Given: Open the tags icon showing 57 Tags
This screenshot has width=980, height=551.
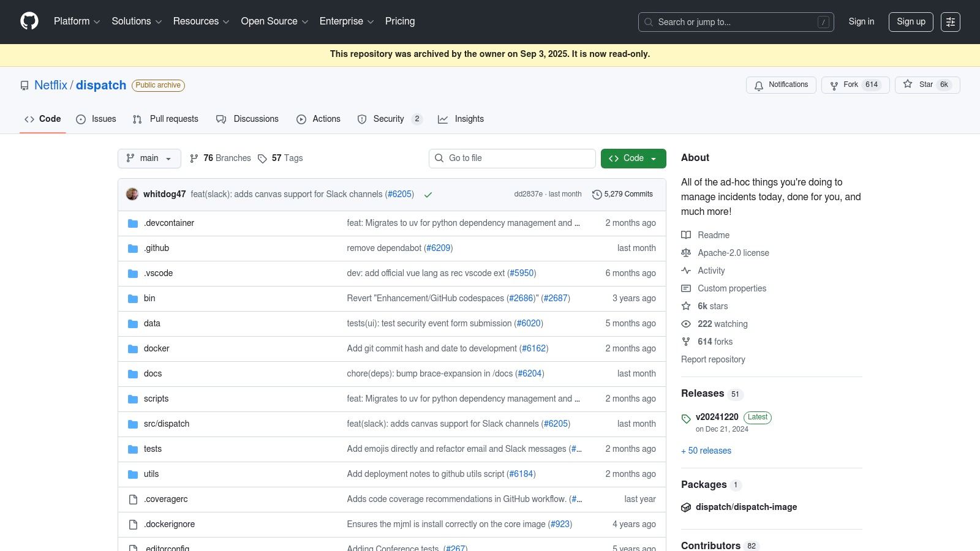Looking at the screenshot, I should coord(262,159).
